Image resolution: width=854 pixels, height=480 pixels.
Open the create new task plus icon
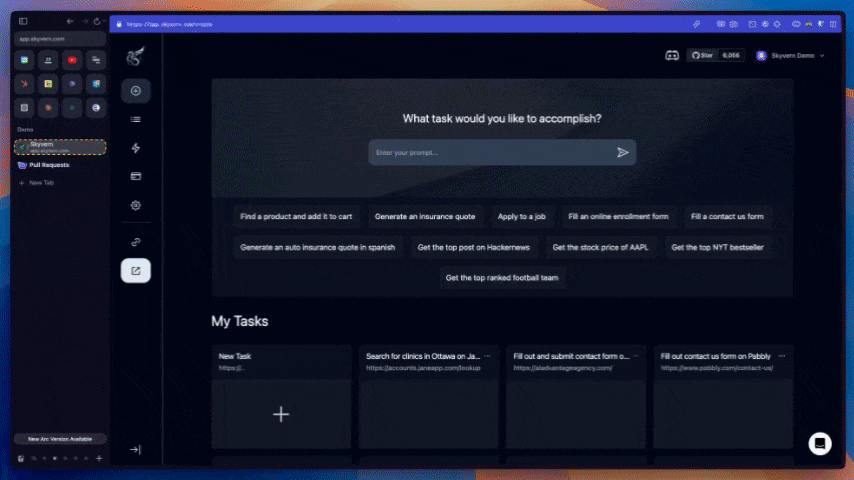point(136,91)
